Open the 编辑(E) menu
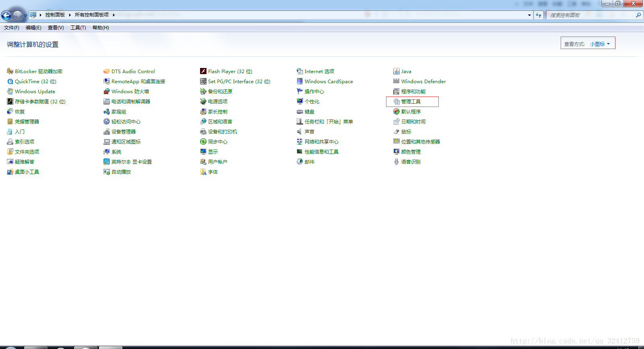 (33, 28)
